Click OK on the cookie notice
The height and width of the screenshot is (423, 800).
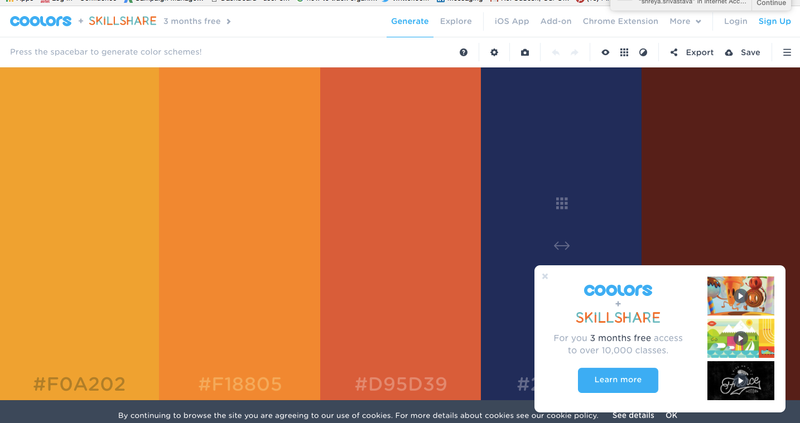(671, 415)
